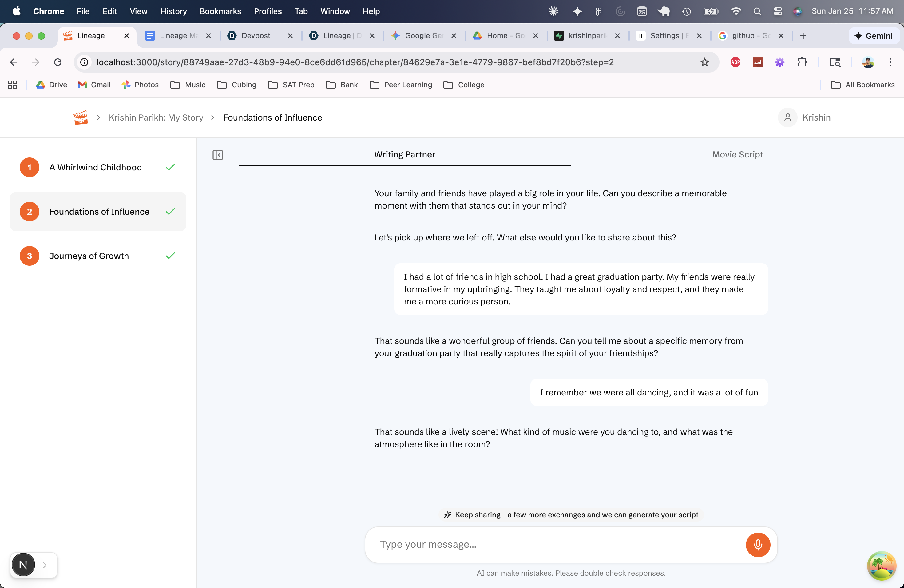Click the Foundations of Influence checkmark
Screen dimensions: 904x588
click(170, 211)
